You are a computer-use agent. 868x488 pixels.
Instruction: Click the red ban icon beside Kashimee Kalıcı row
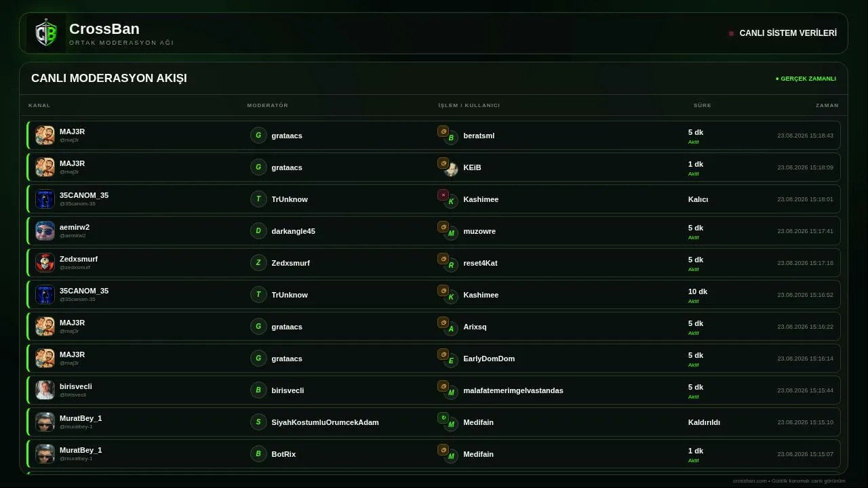[443, 195]
